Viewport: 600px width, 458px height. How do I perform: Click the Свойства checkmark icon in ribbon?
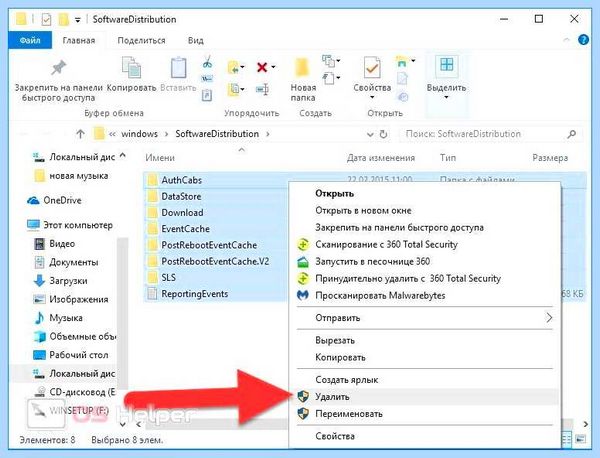point(372,68)
